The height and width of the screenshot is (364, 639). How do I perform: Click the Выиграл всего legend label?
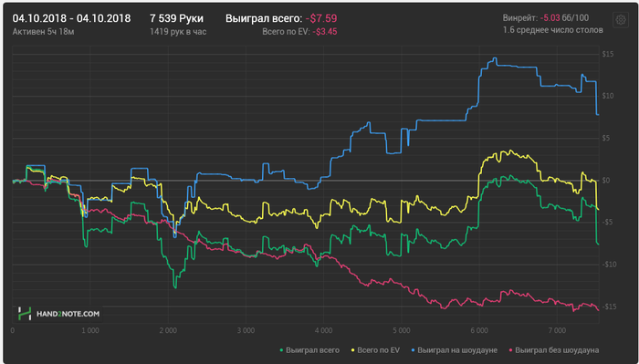pos(312,350)
